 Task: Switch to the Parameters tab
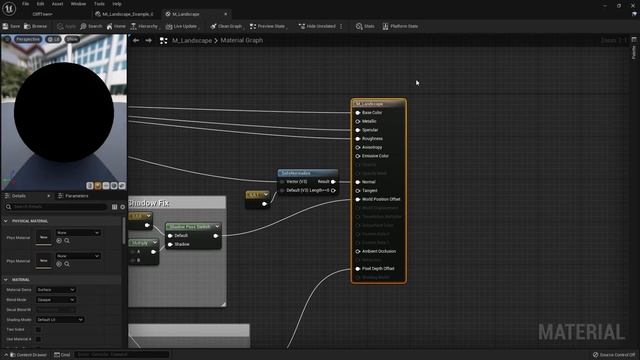(73, 196)
